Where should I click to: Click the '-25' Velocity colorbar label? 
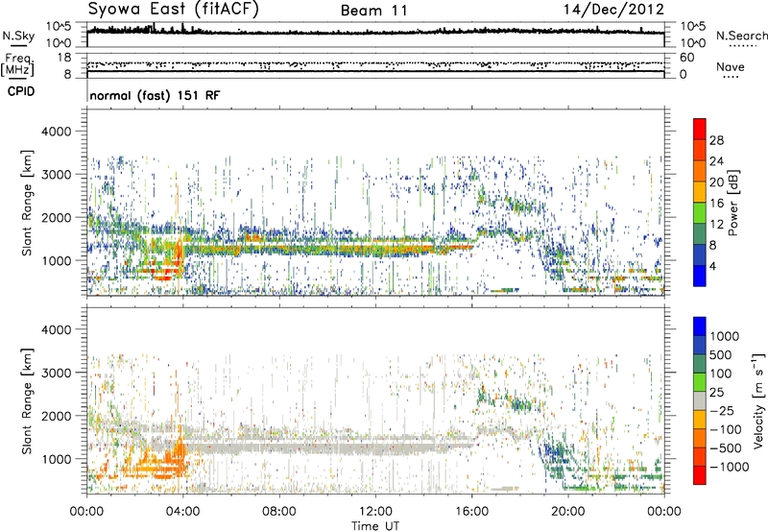721,411
